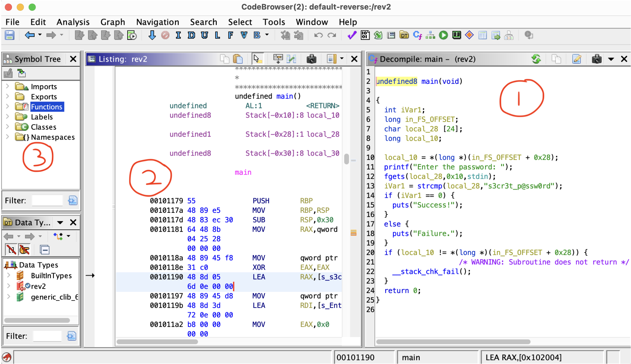
Task: Click the 'V' toolbar icon
Action: (244, 35)
